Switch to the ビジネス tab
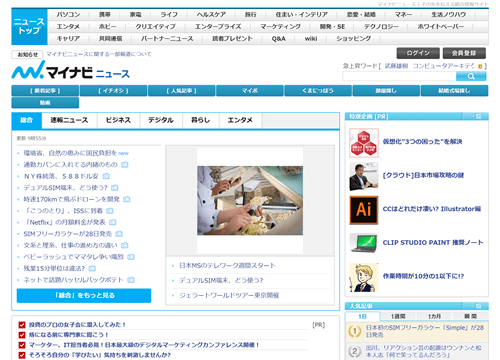This screenshot has width=500, height=360. tap(118, 120)
